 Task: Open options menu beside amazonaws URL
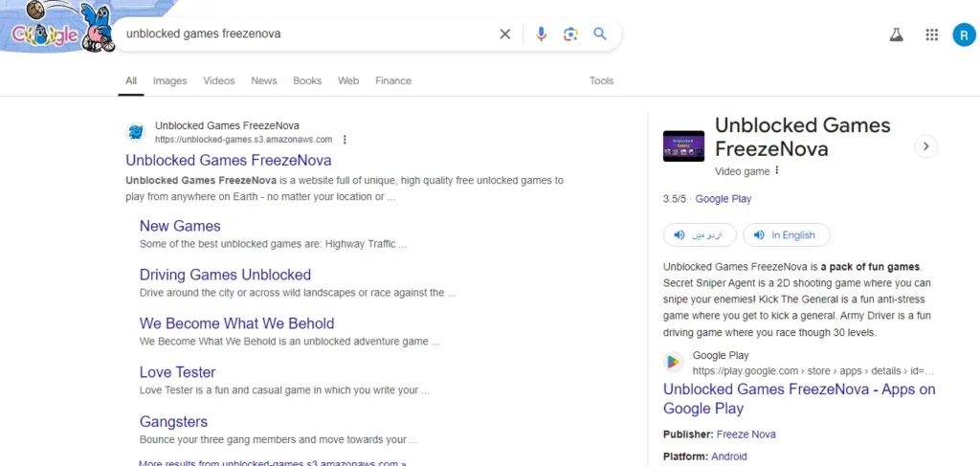(x=345, y=140)
